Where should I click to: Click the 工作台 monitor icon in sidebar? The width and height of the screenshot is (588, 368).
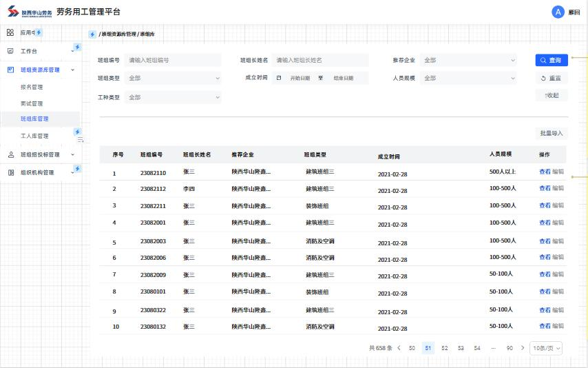click(x=10, y=51)
